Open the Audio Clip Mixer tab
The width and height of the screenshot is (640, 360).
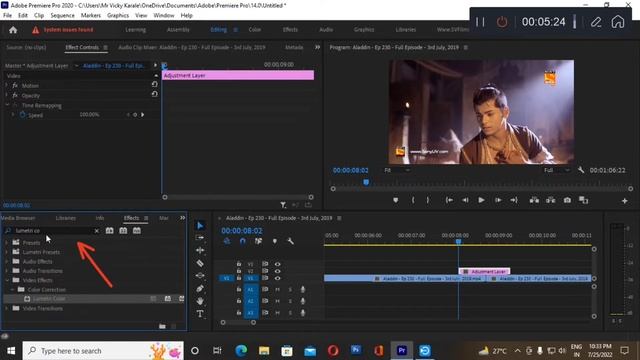pyautogui.click(x=191, y=47)
